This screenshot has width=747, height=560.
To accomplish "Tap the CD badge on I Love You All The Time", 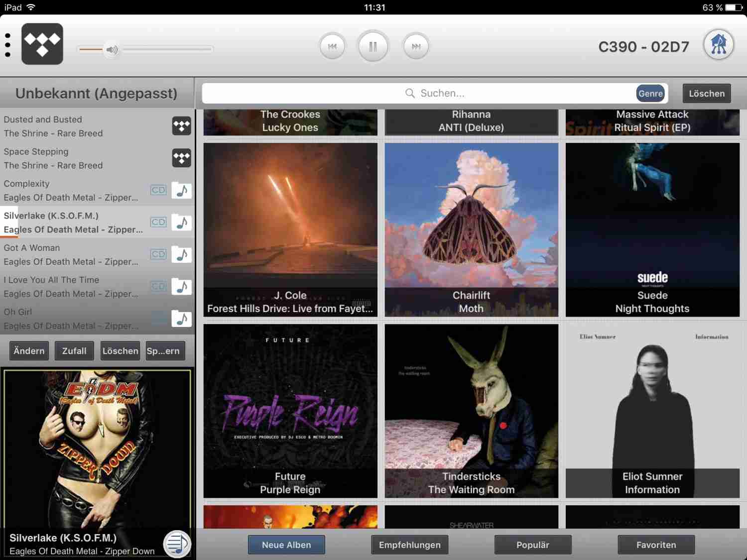I will (158, 286).
